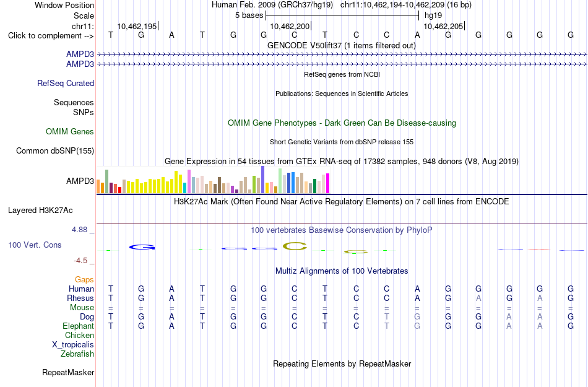The image size is (588, 387).
Task: Click the 'Common dbSNP(155)' track label
Action: pos(54,150)
